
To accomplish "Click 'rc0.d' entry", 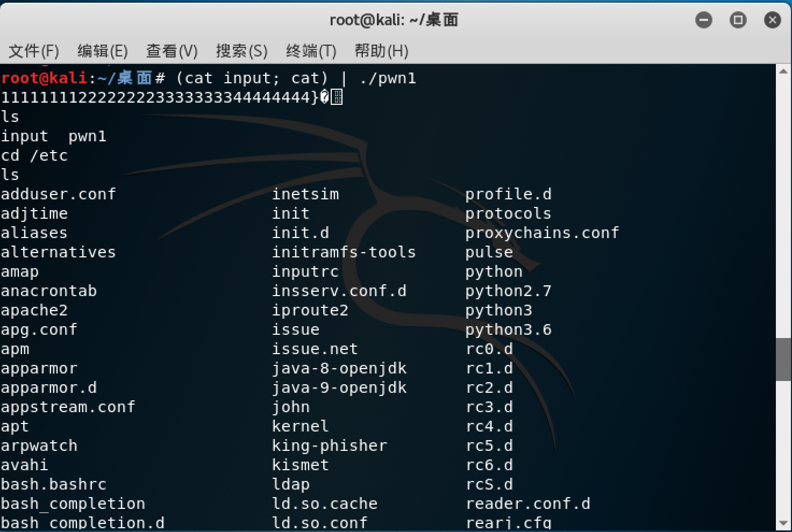I will (489, 349).
